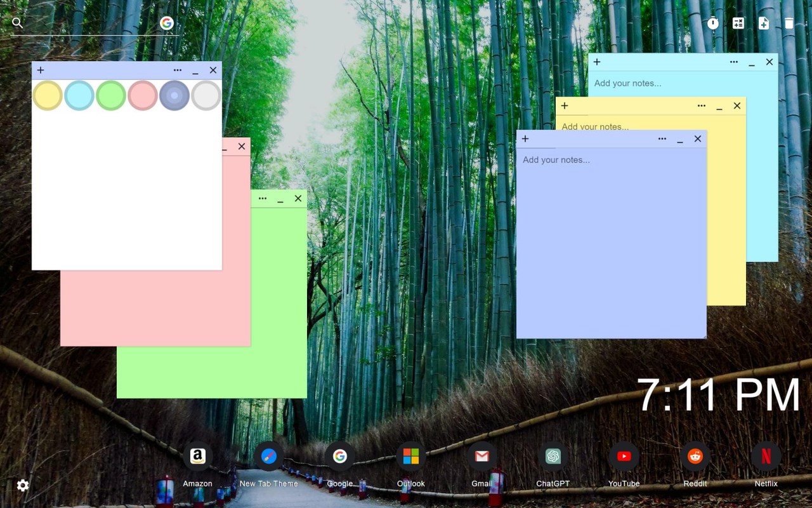
Task: Close the white sticky note
Action: [213, 70]
